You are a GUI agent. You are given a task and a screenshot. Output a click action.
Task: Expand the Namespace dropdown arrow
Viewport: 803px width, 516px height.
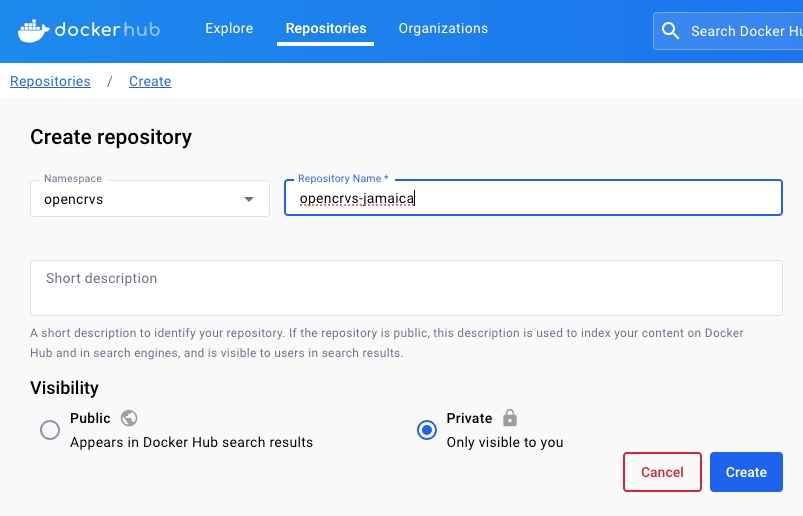pyautogui.click(x=249, y=199)
